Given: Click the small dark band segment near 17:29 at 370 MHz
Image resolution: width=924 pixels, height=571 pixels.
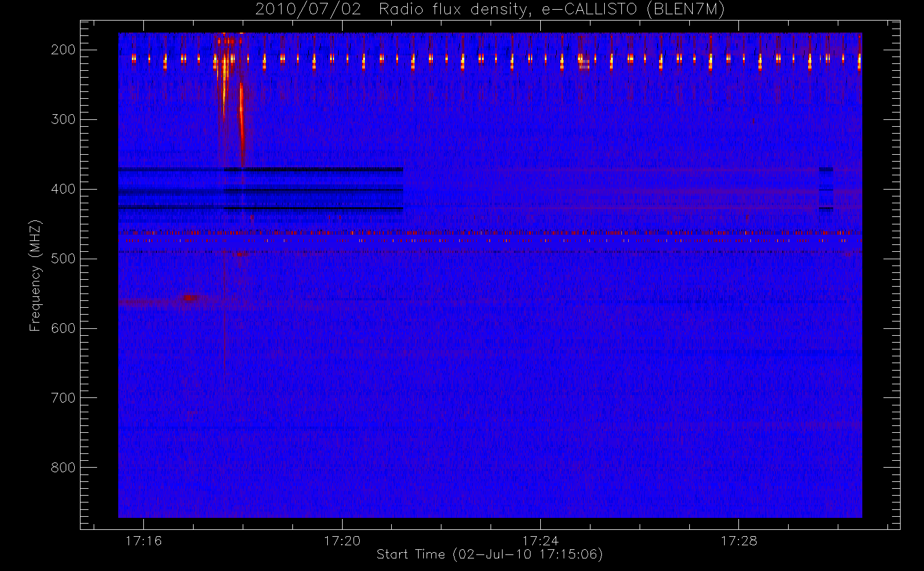Looking at the screenshot, I should pyautogui.click(x=826, y=170).
